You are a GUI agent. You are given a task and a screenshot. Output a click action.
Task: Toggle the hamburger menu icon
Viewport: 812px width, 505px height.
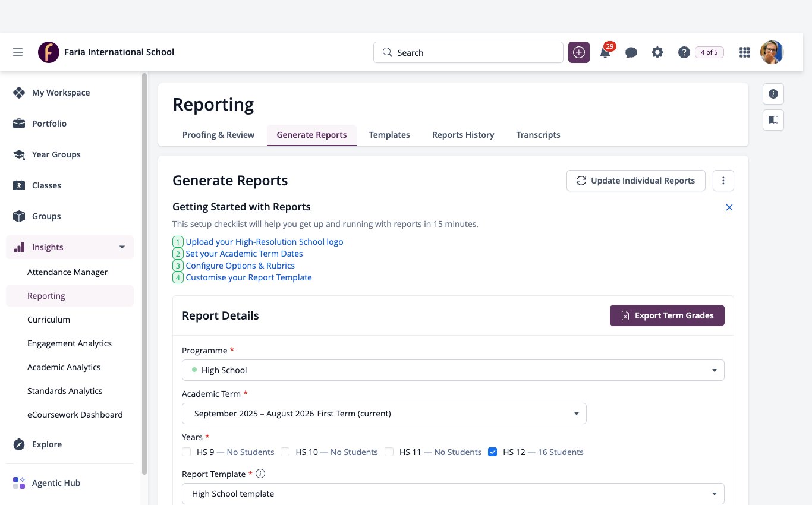[18, 52]
